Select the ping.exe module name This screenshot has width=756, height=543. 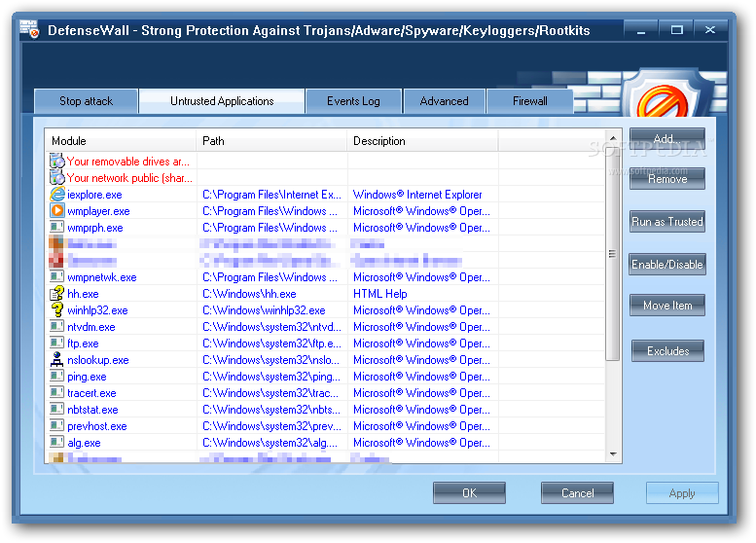point(87,377)
